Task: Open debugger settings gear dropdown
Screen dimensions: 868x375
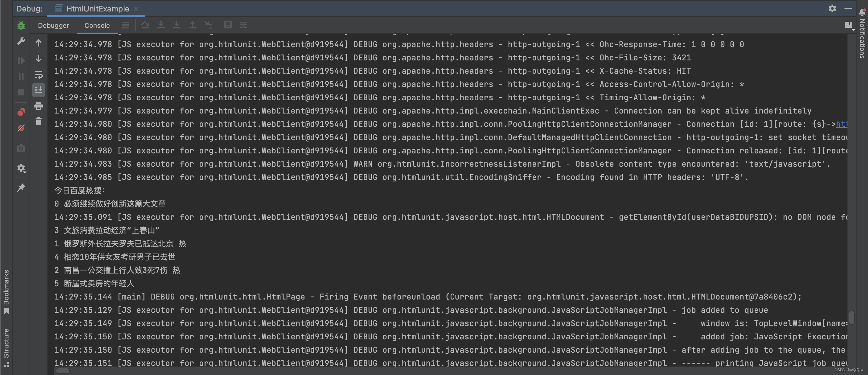Action: (21, 168)
